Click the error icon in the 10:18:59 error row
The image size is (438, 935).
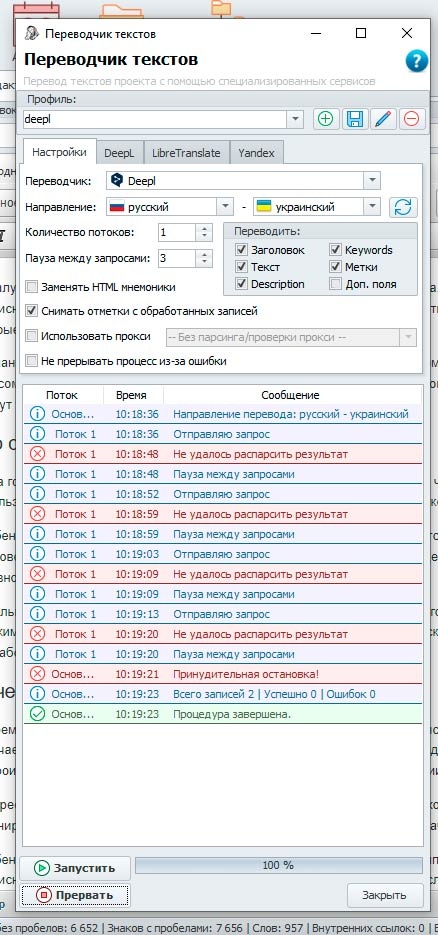[x=37, y=514]
